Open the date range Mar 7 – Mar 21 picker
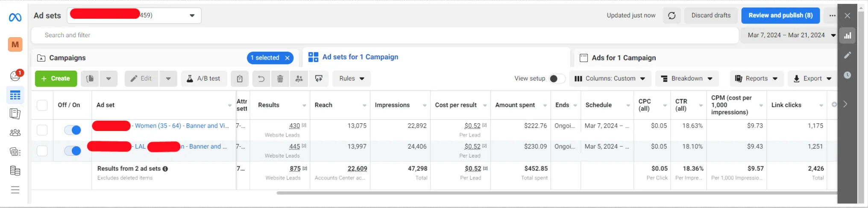The height and width of the screenshot is (208, 868). click(791, 36)
